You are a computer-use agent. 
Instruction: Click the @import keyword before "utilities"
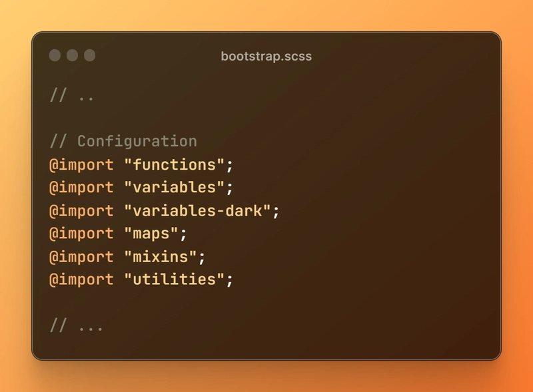tap(81, 280)
